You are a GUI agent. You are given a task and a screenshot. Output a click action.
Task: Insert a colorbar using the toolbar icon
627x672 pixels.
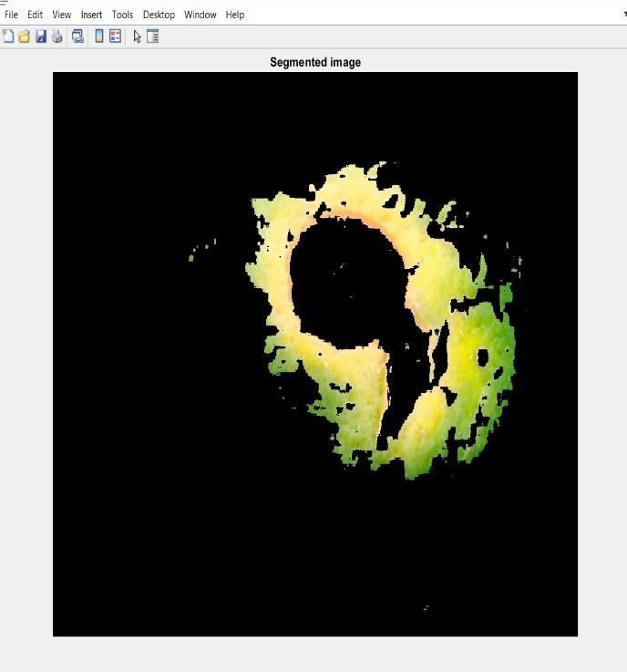[x=99, y=36]
